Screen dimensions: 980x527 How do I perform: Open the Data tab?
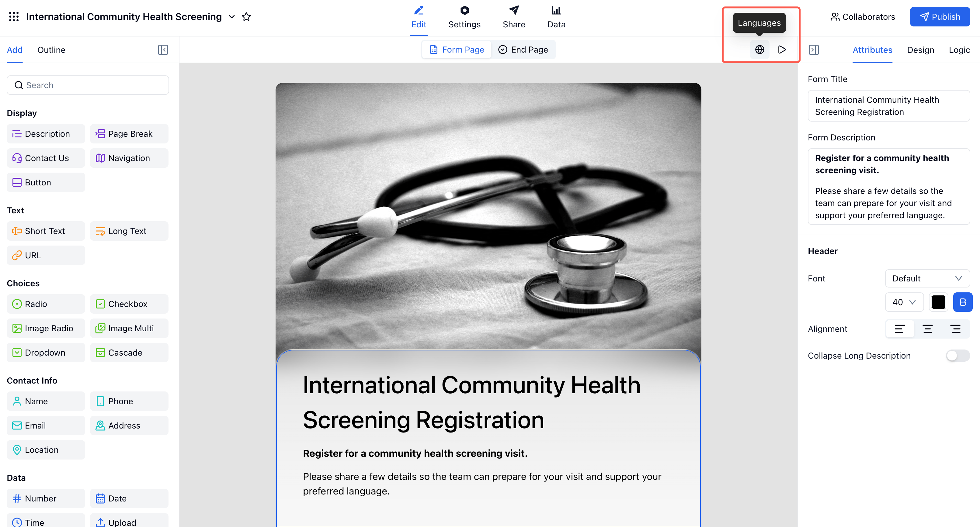tap(556, 18)
